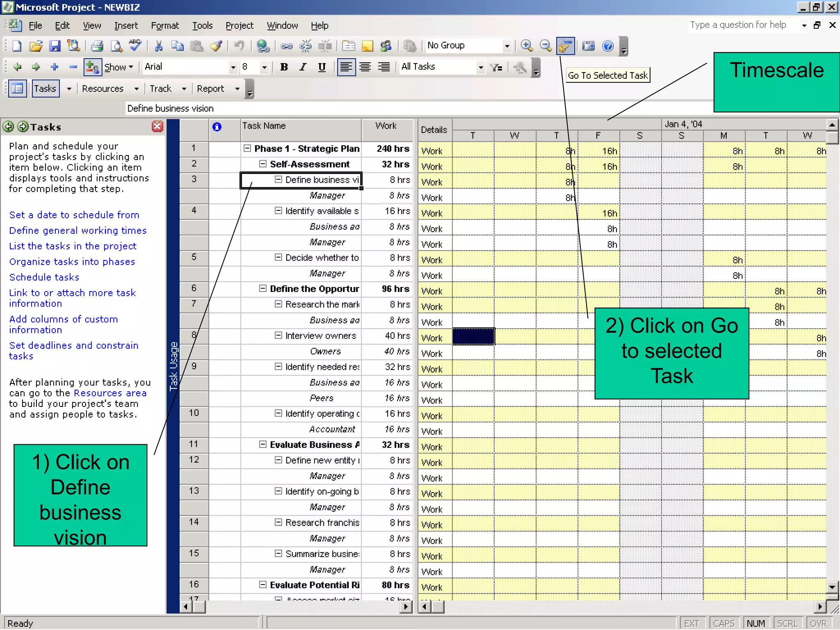Click the Assign Resources icon
This screenshot has width=840, height=630.
386,46
